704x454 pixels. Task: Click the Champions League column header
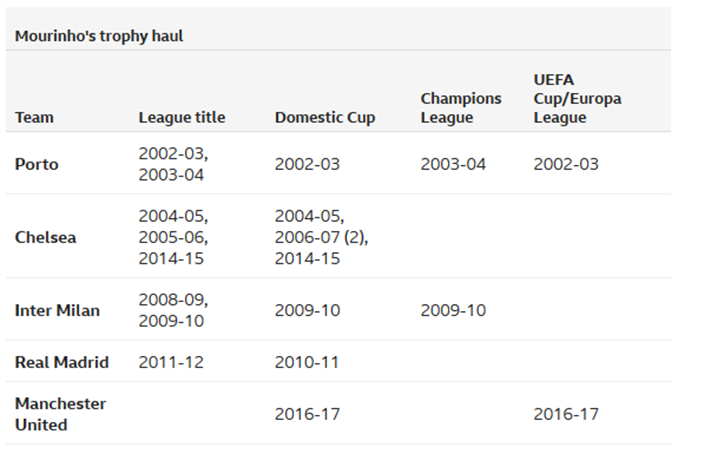click(461, 108)
